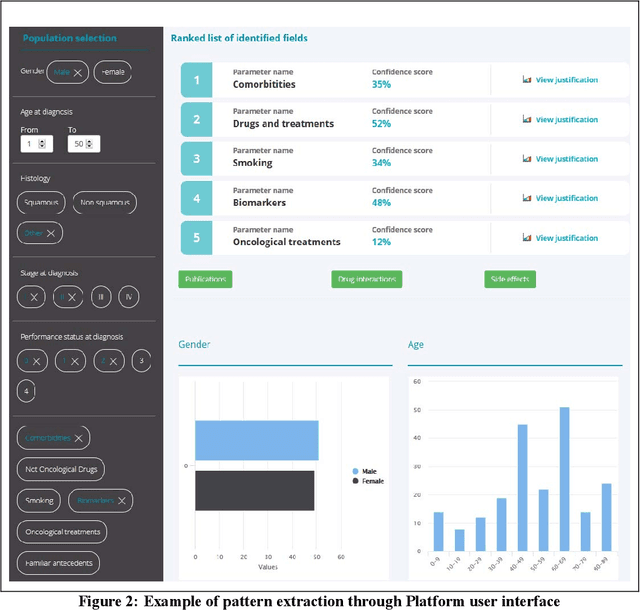Open the Drug interactions section
Image resolution: width=640 pixels, height=610 pixels.
(x=366, y=279)
